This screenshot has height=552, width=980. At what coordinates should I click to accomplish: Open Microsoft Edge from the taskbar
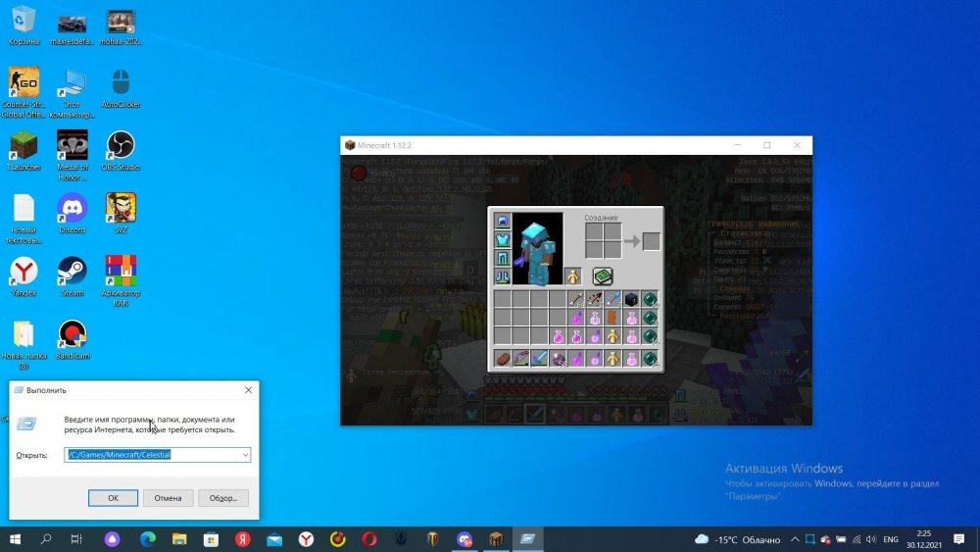pos(148,539)
